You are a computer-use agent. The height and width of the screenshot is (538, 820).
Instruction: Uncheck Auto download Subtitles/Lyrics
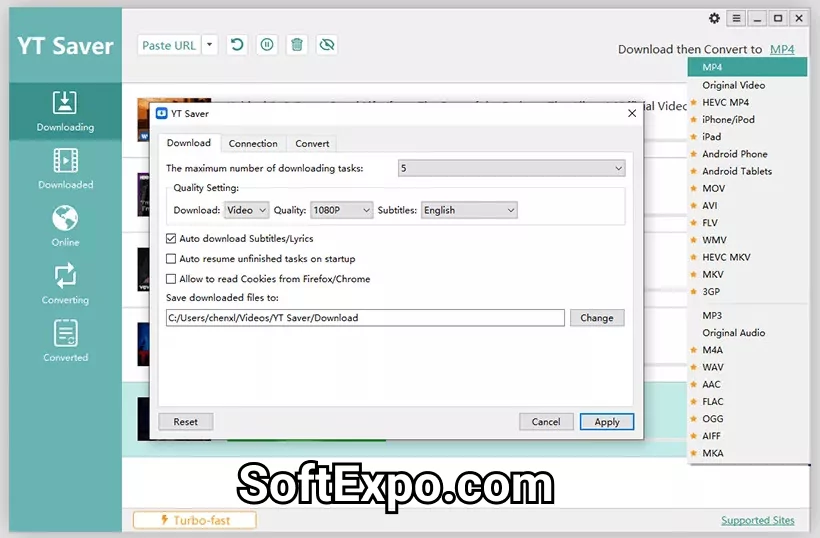pos(171,238)
